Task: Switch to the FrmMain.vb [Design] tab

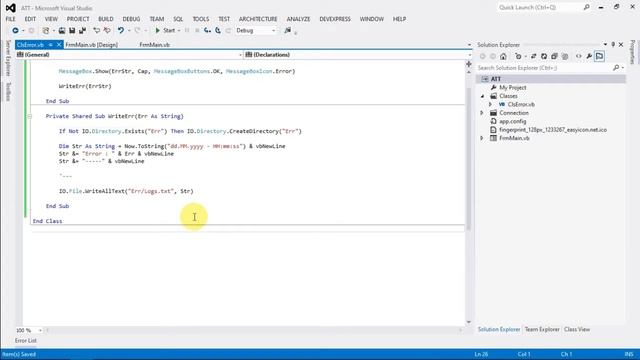Action: [x=91, y=44]
